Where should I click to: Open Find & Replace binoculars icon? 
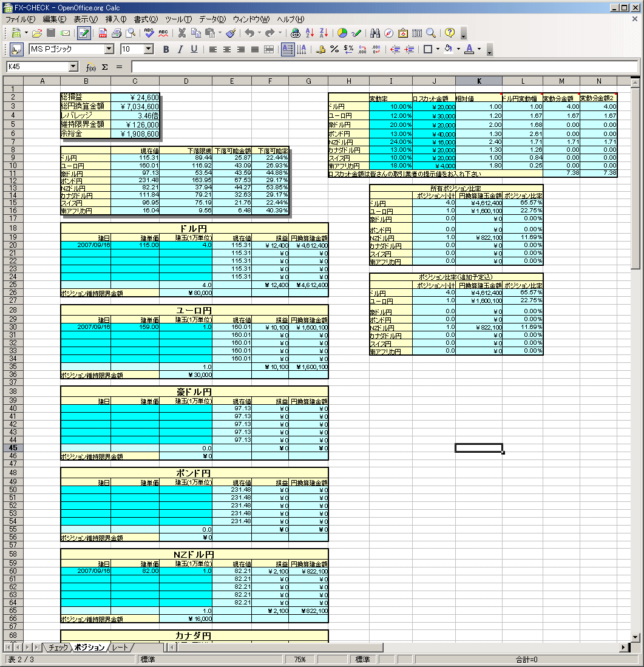[x=375, y=33]
